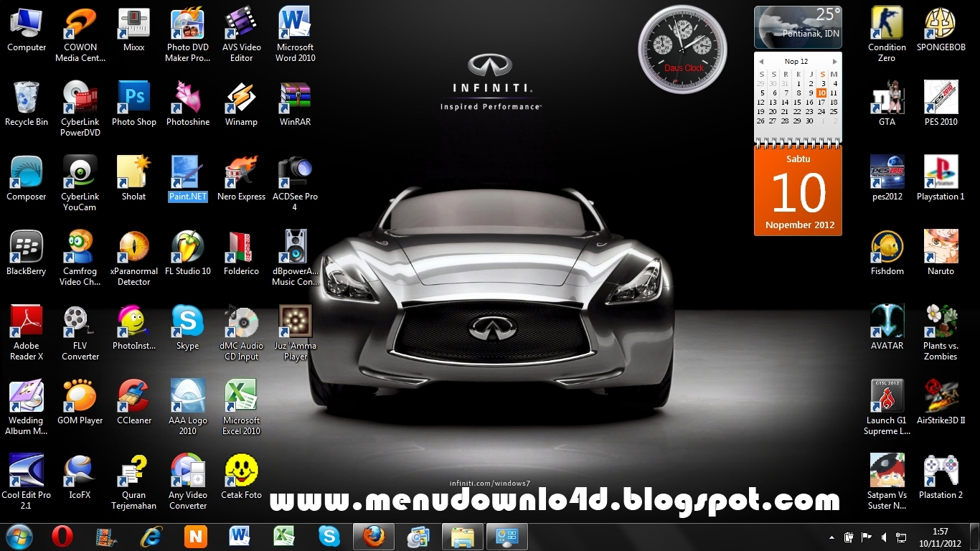980x551 pixels.
Task: Open Plants vs. Zombies shortcut
Action: pyautogui.click(x=941, y=333)
